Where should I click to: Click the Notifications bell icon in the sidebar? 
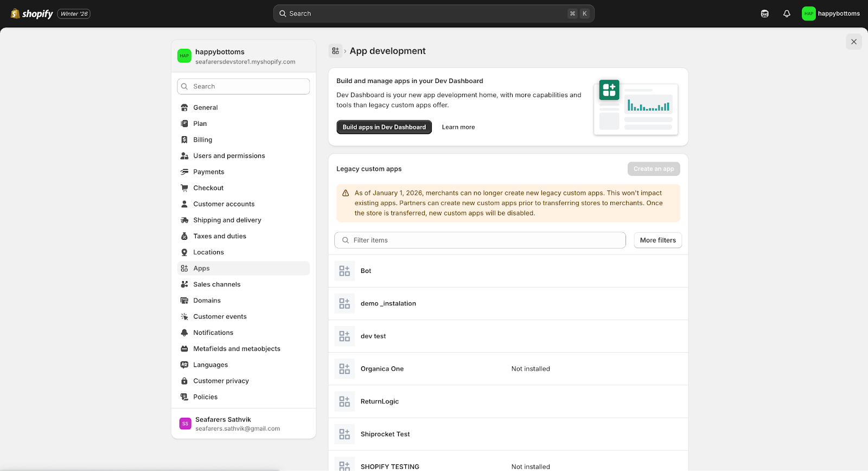pos(184,333)
